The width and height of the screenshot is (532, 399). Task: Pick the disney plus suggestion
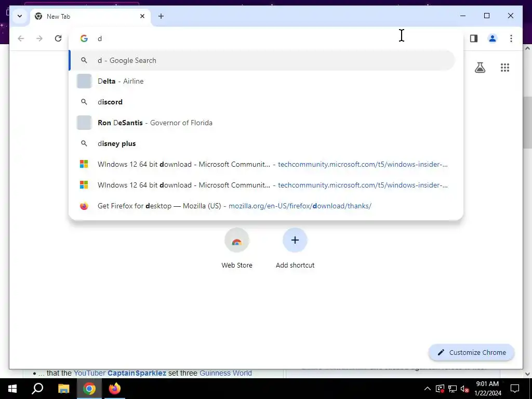coord(262,143)
